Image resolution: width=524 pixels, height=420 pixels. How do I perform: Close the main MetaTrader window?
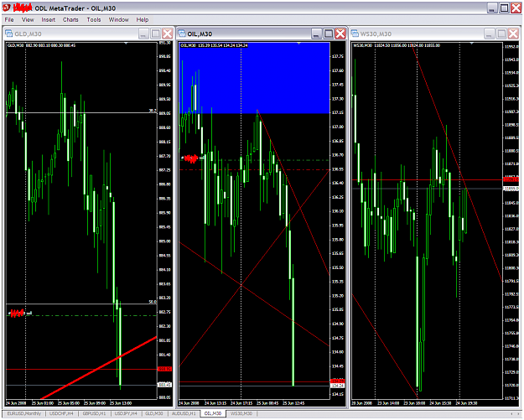pos(516,8)
